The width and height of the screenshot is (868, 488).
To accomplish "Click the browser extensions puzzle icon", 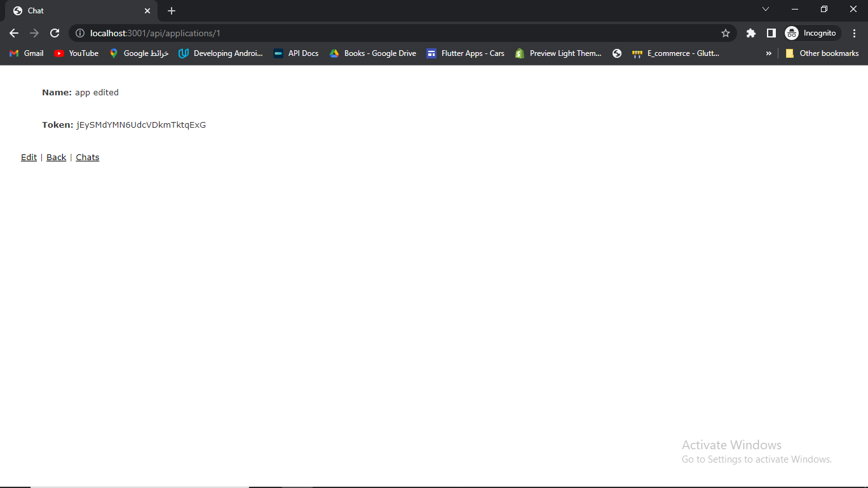I will 750,32.
